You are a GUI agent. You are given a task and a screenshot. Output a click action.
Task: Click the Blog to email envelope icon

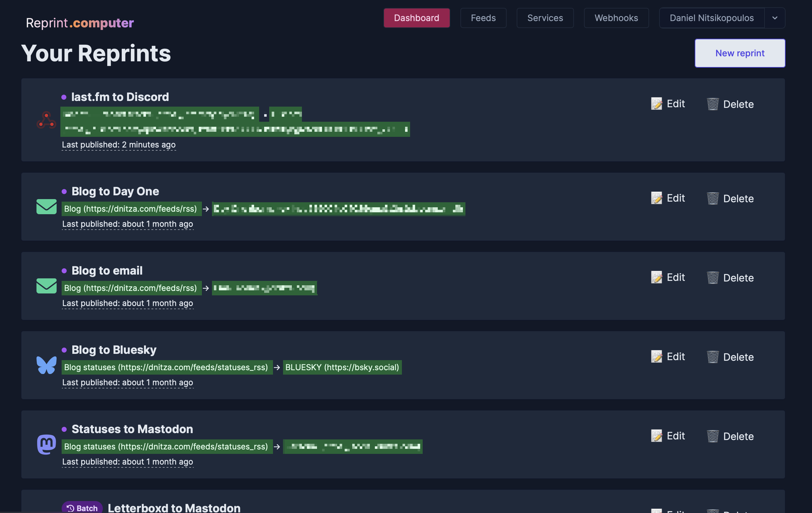click(x=46, y=286)
